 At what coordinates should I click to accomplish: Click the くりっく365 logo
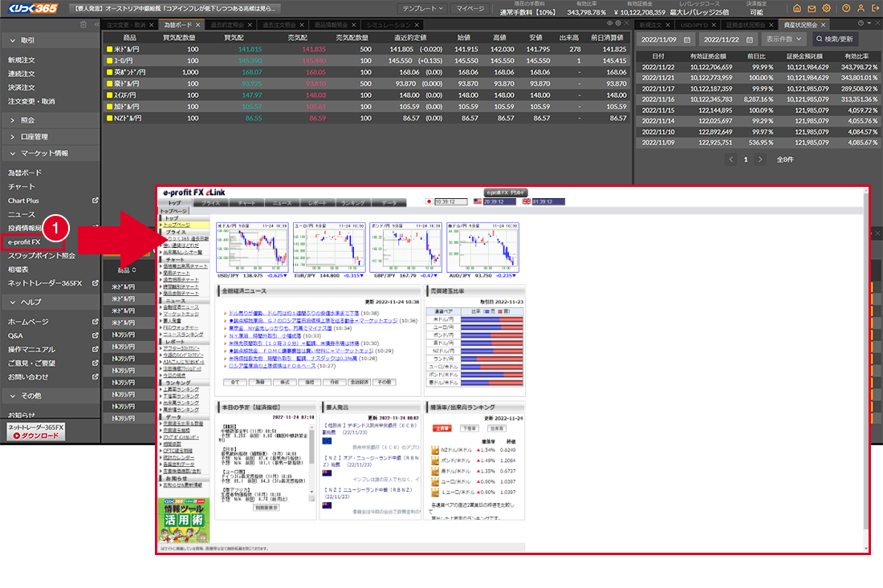click(33, 9)
